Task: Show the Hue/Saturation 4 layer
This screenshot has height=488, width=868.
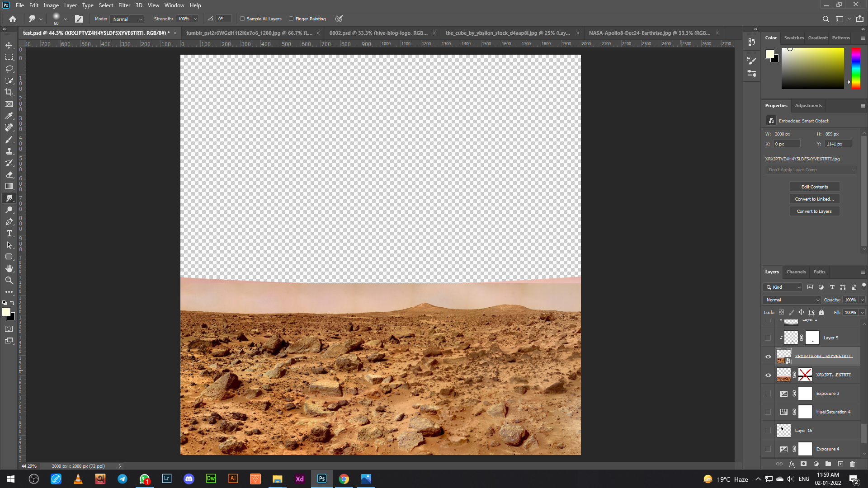Action: [x=768, y=412]
